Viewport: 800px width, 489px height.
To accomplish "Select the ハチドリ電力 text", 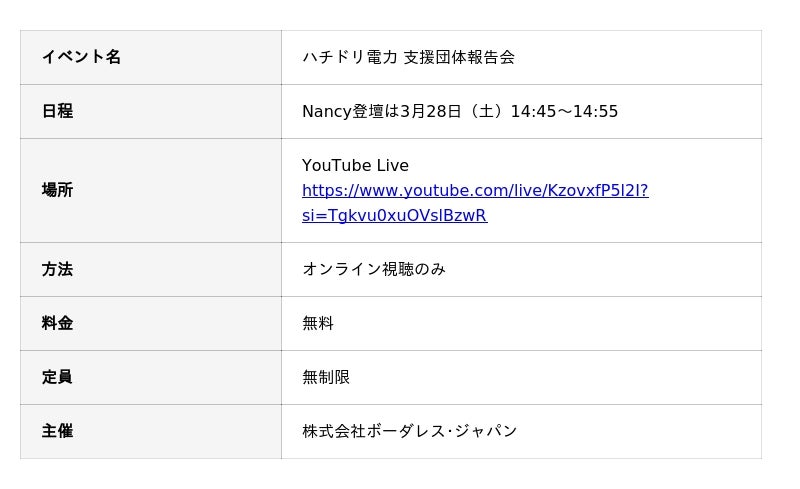I will tap(350, 57).
